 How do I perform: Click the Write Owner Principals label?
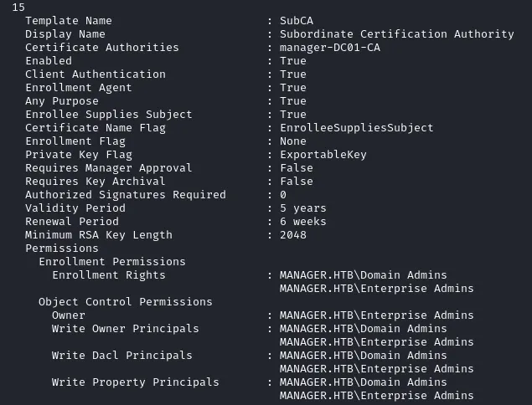click(125, 329)
